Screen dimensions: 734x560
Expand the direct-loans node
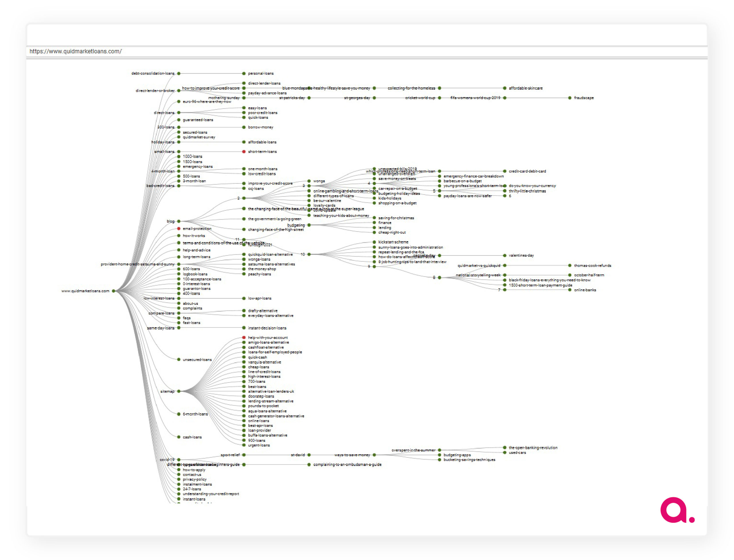pyautogui.click(x=179, y=113)
